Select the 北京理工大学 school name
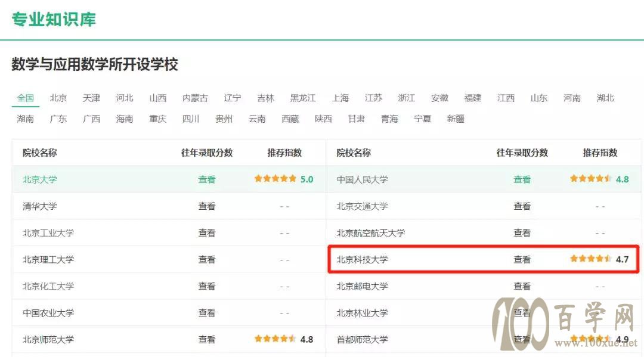The height and width of the screenshot is (357, 644). 48,259
